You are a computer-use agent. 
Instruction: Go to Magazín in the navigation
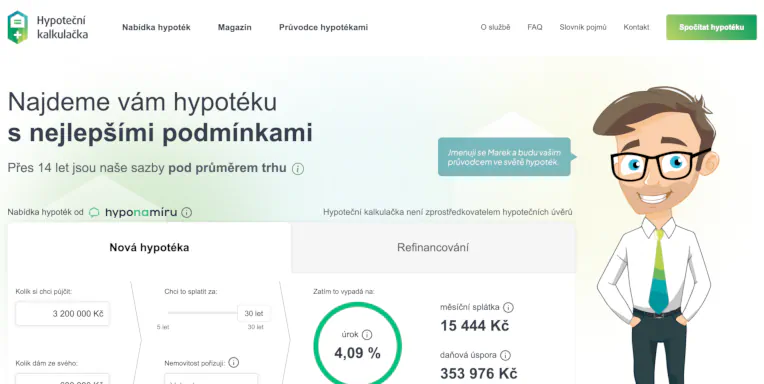click(234, 27)
